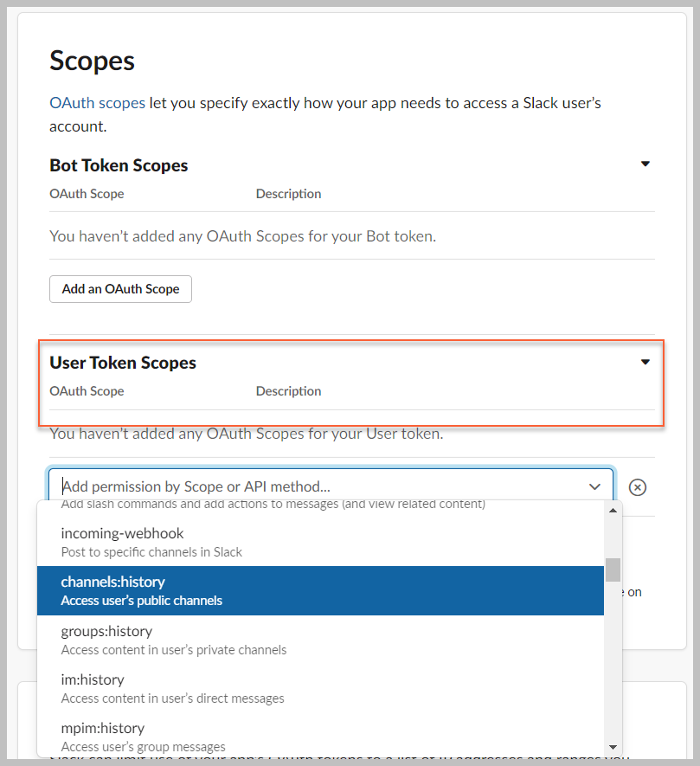The height and width of the screenshot is (766, 700).
Task: Open the OAuth scopes link
Action: [x=97, y=103]
